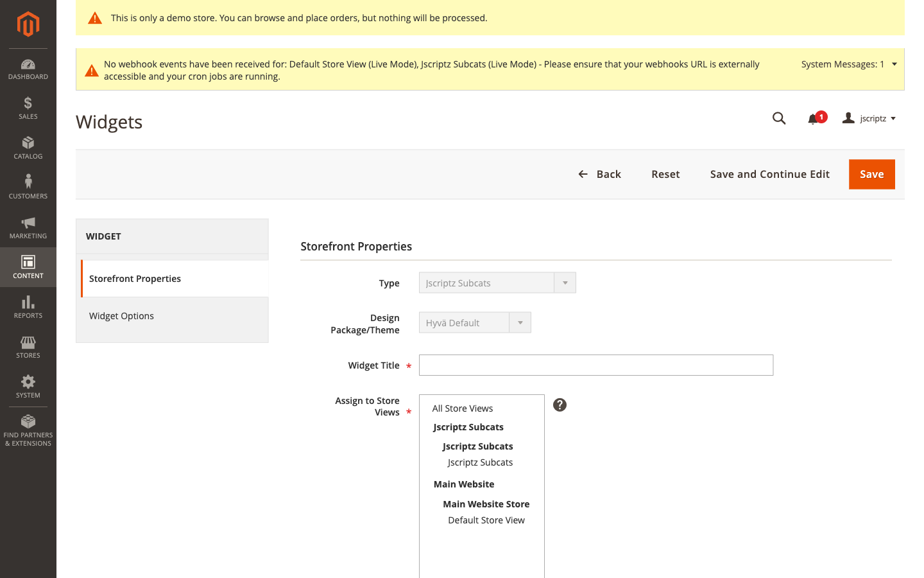
Task: Click inside the Widget Title field
Action: coord(595,365)
